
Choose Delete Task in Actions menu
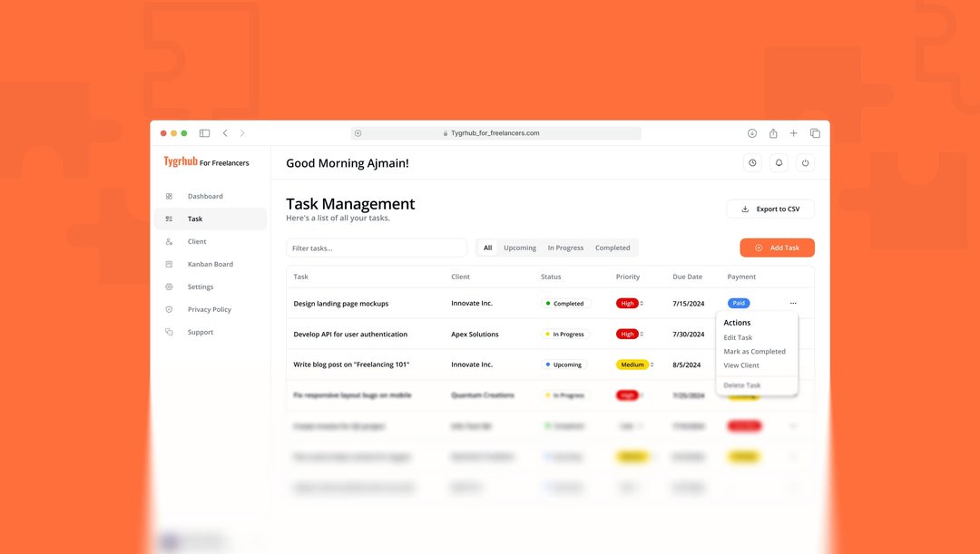[742, 385]
